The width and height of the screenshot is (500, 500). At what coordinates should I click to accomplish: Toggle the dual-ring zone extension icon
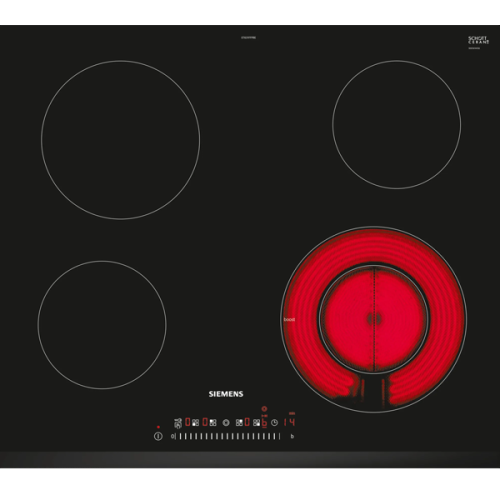(226, 423)
